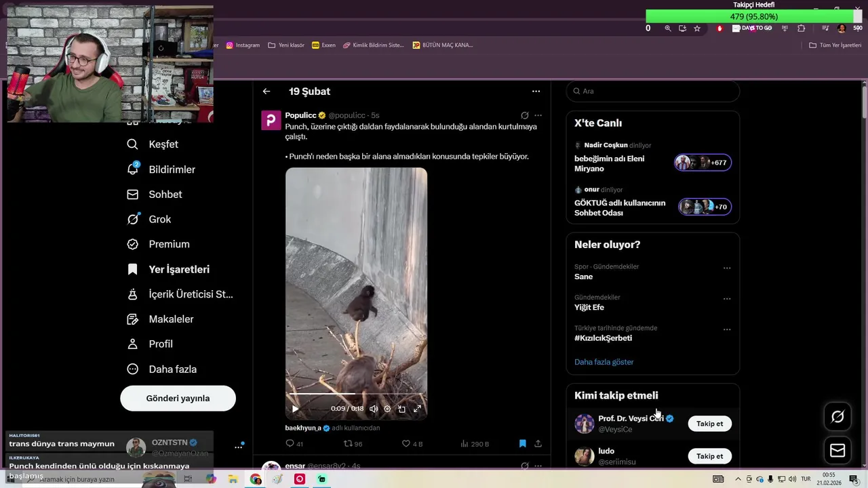Open the Populicc profile avatar
This screenshot has height=488, width=868.
(271, 120)
